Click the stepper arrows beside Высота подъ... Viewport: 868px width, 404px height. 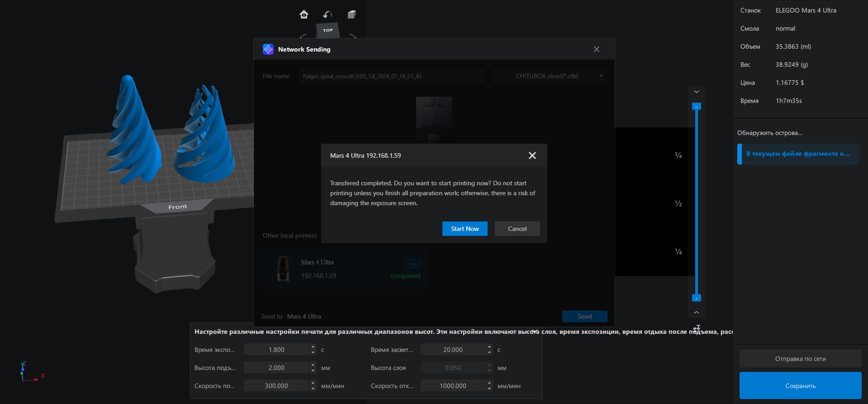click(313, 368)
